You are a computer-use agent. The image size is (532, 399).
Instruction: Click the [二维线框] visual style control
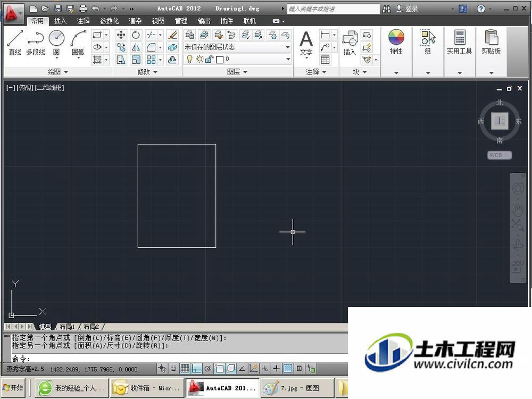[49, 88]
